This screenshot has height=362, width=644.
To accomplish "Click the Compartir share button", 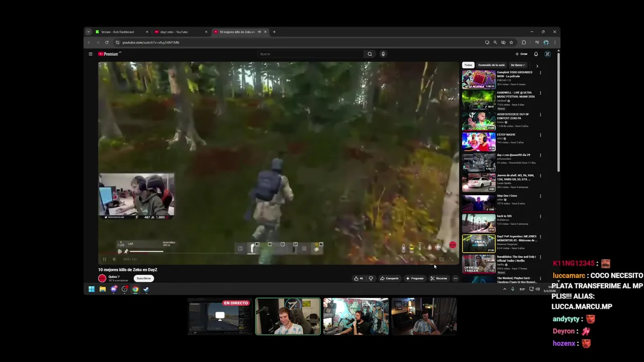I will (389, 278).
